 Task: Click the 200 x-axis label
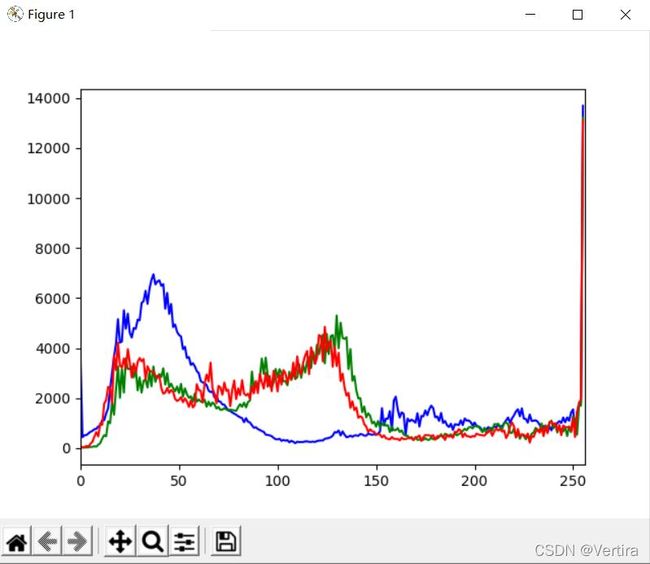[474, 481]
